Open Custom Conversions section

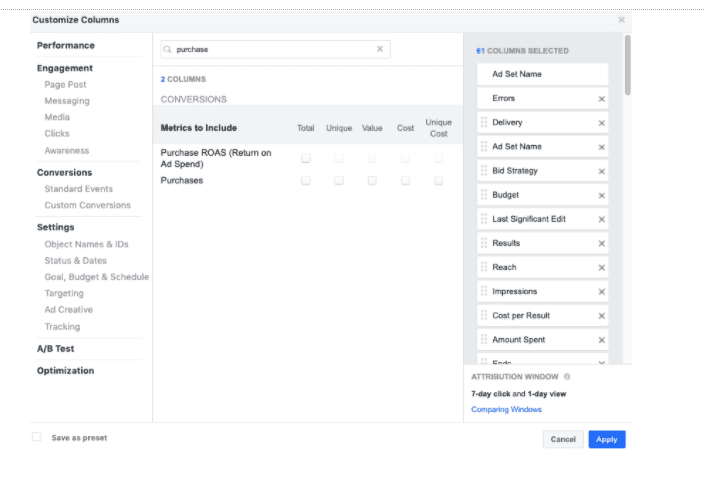[87, 205]
